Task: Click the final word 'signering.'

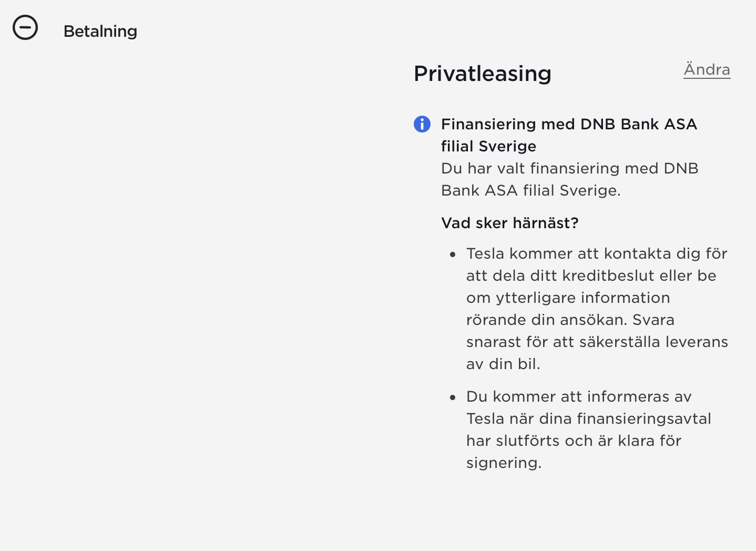Action: pos(504,463)
